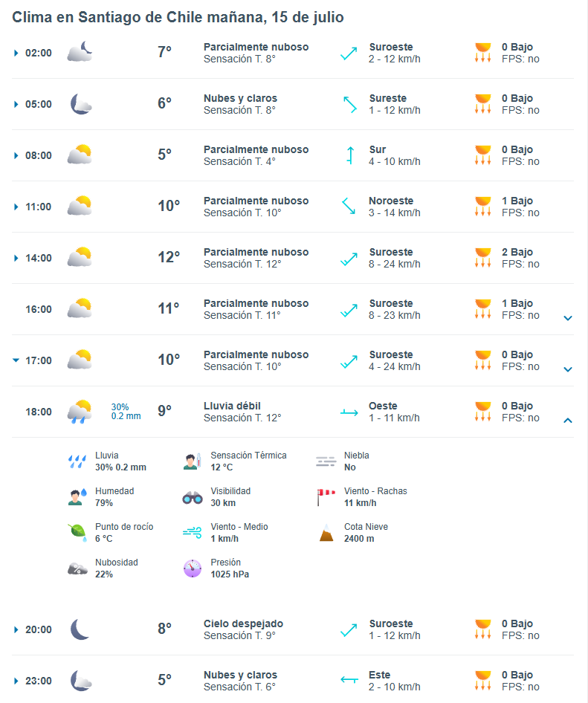Click the 12° temperature at 14:00
Viewport: 588px width, 703px height.
pos(169,257)
